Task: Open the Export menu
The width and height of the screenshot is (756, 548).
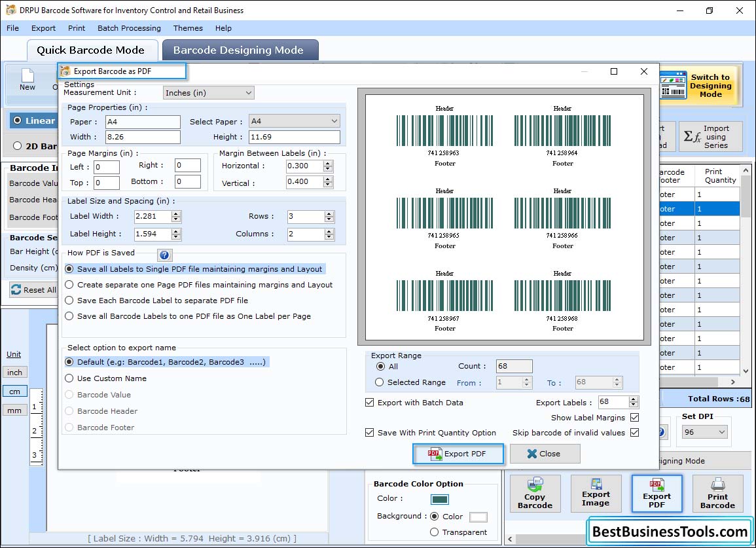Action: click(43, 28)
